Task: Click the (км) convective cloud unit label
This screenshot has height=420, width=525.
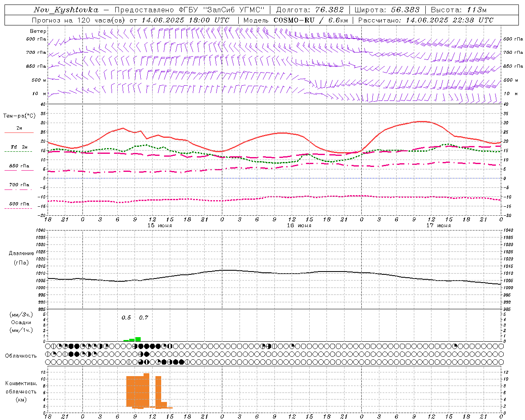Action: 21,399
